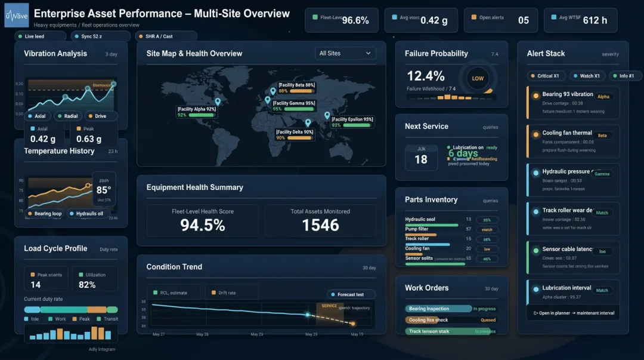Click the 12.4% failure probability value
Viewport: 644px width, 360px height.
(x=426, y=76)
